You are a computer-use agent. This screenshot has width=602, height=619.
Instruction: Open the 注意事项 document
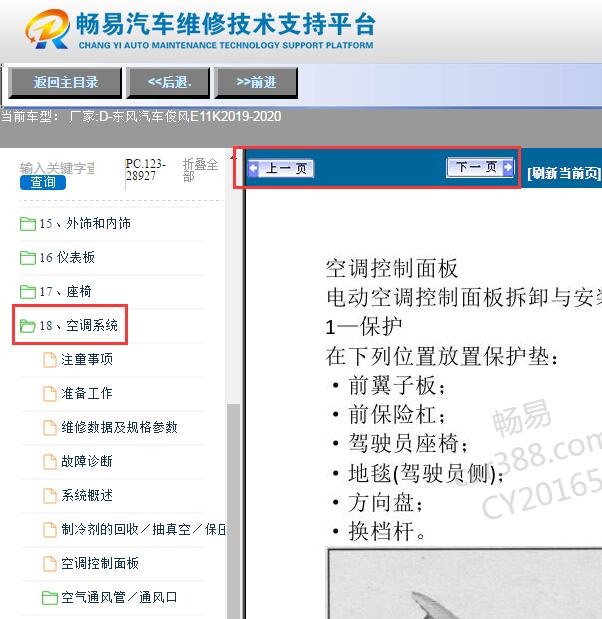(x=87, y=359)
